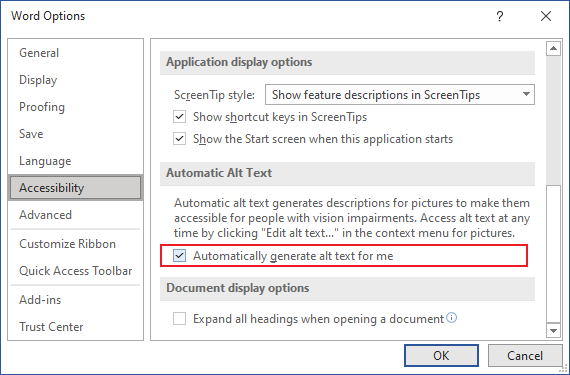Screen dimensions: 570x375
Task: Click the automatic alt text description paragraph
Action: pos(352,218)
